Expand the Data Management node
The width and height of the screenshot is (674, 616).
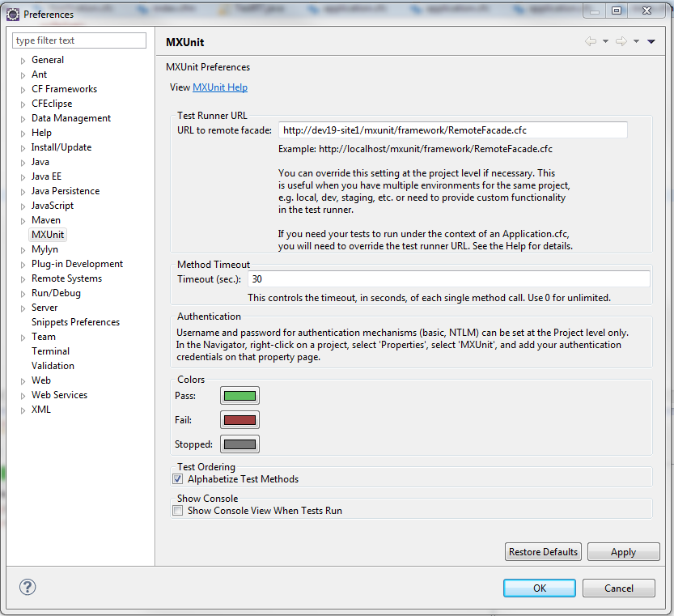23,119
